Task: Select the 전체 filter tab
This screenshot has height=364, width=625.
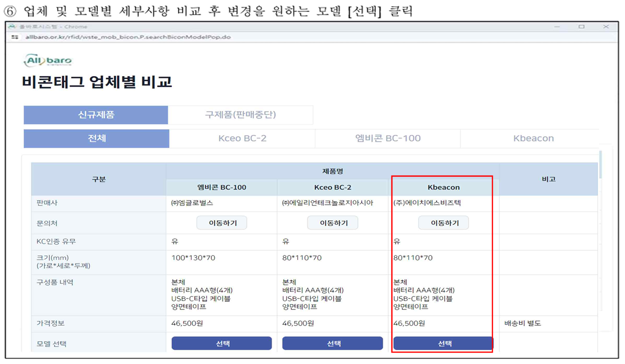Action: point(97,138)
